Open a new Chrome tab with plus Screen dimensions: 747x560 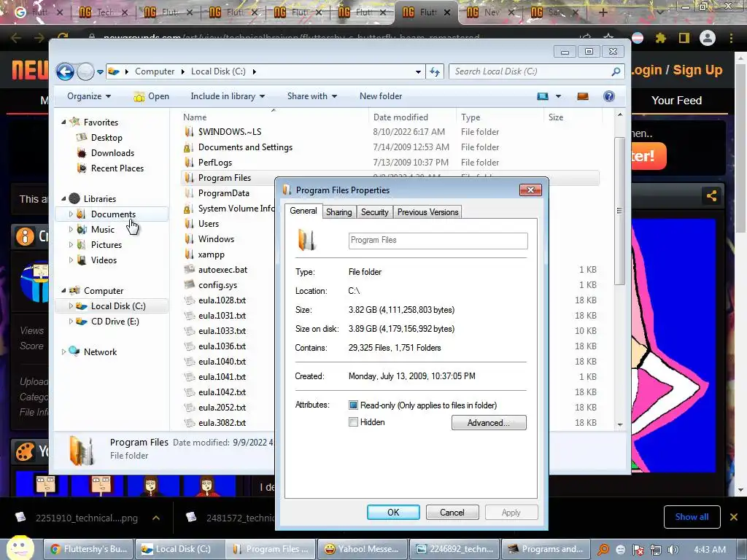pos(603,12)
